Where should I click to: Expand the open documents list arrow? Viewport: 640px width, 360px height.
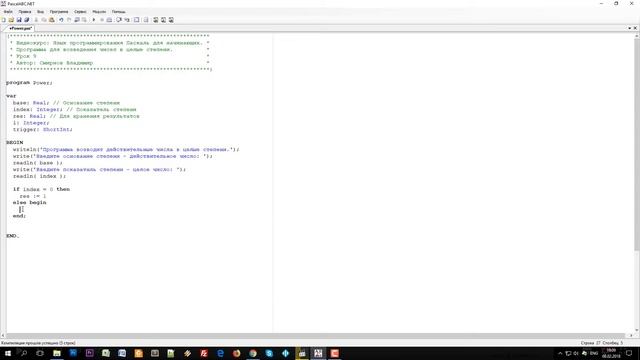(x=629, y=28)
